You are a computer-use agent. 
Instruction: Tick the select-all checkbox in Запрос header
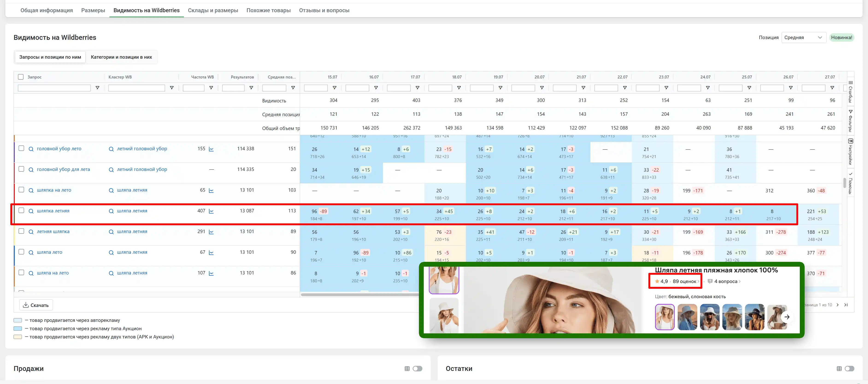click(x=21, y=77)
